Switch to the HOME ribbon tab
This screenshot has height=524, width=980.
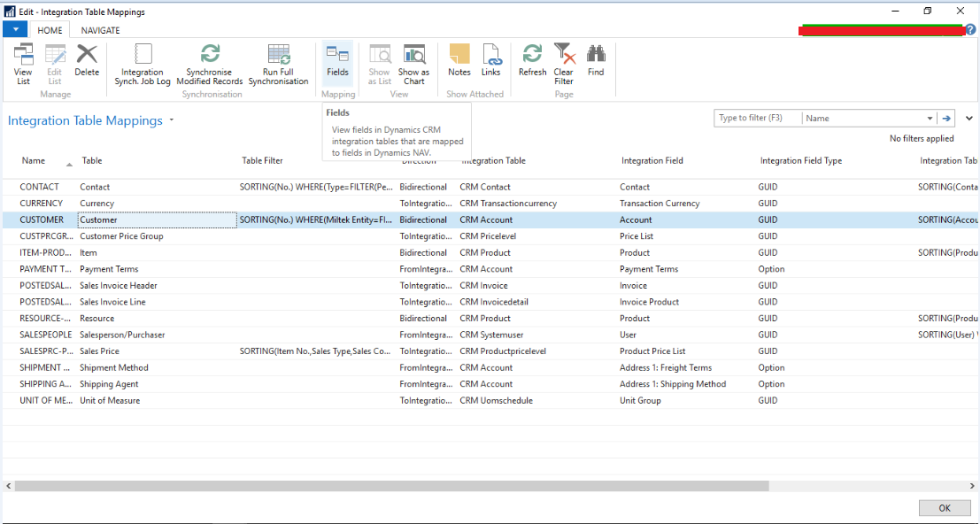[x=50, y=30]
